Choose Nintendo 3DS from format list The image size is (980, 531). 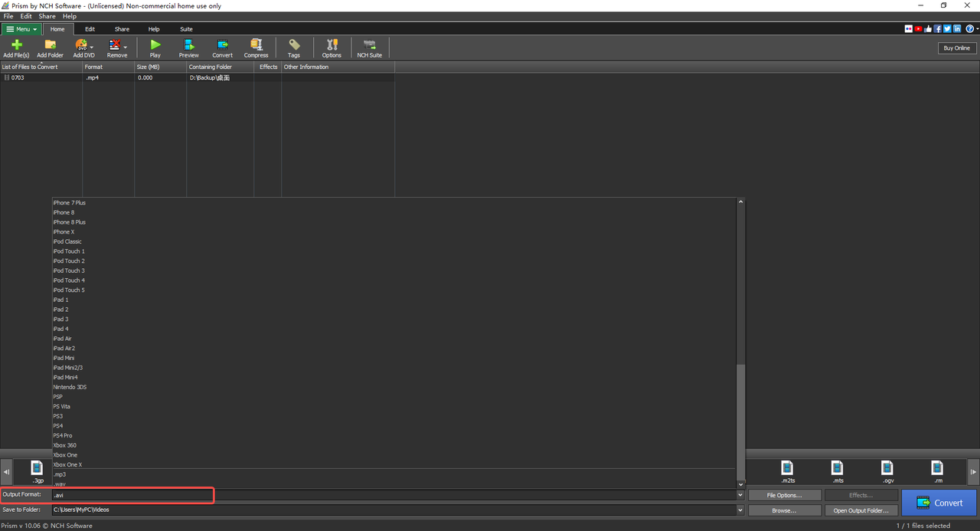tap(70, 387)
